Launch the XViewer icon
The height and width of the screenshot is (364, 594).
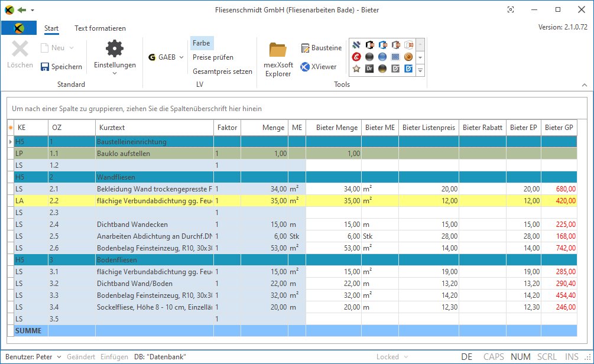(305, 67)
